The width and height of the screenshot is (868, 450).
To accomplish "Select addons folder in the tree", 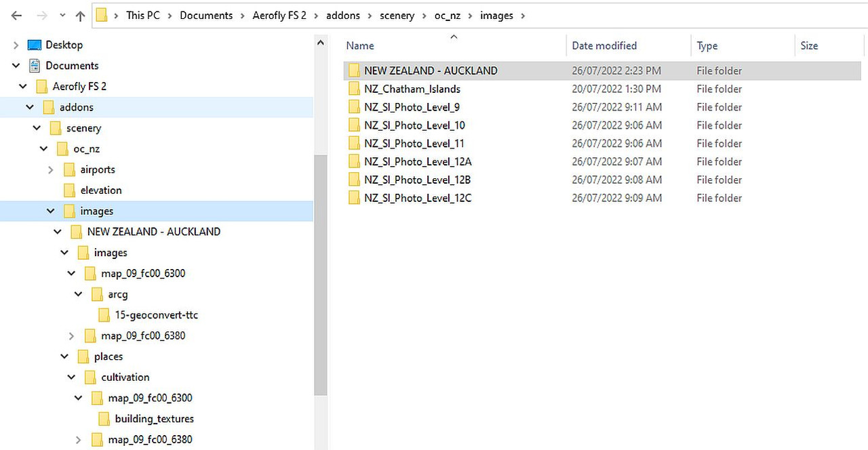I will pyautogui.click(x=77, y=107).
